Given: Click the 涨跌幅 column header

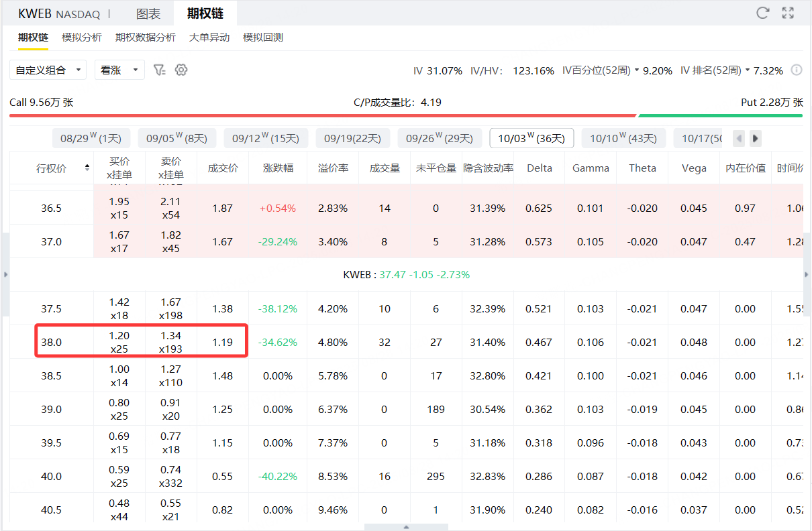Looking at the screenshot, I should point(278,168).
